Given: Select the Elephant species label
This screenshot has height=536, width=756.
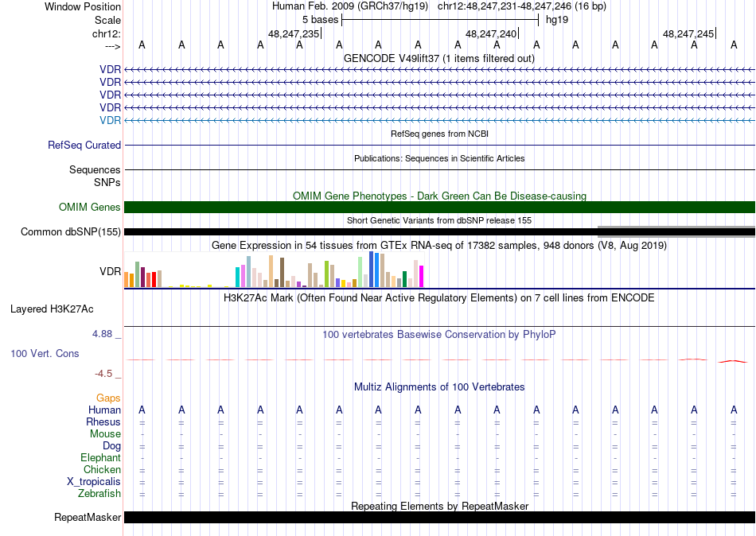Looking at the screenshot, I should [101, 457].
